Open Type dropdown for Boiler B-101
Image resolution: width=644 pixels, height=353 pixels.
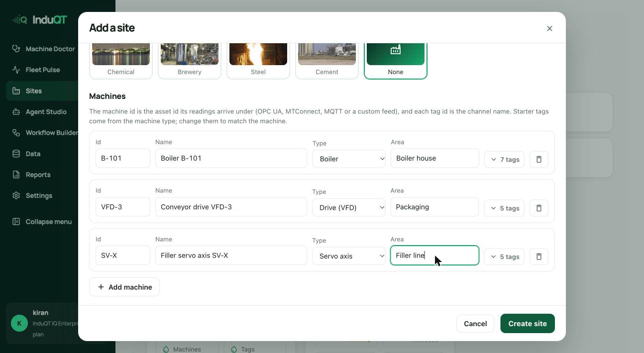point(349,159)
